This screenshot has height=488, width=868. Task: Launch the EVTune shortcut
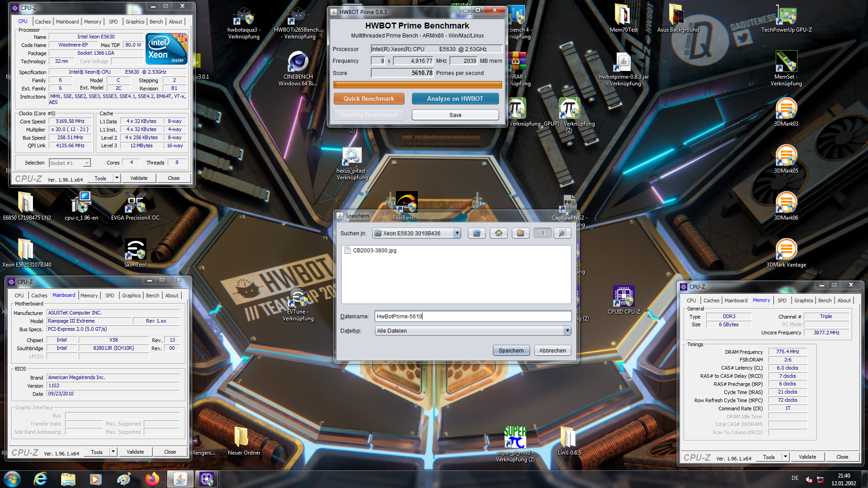pos(298,304)
